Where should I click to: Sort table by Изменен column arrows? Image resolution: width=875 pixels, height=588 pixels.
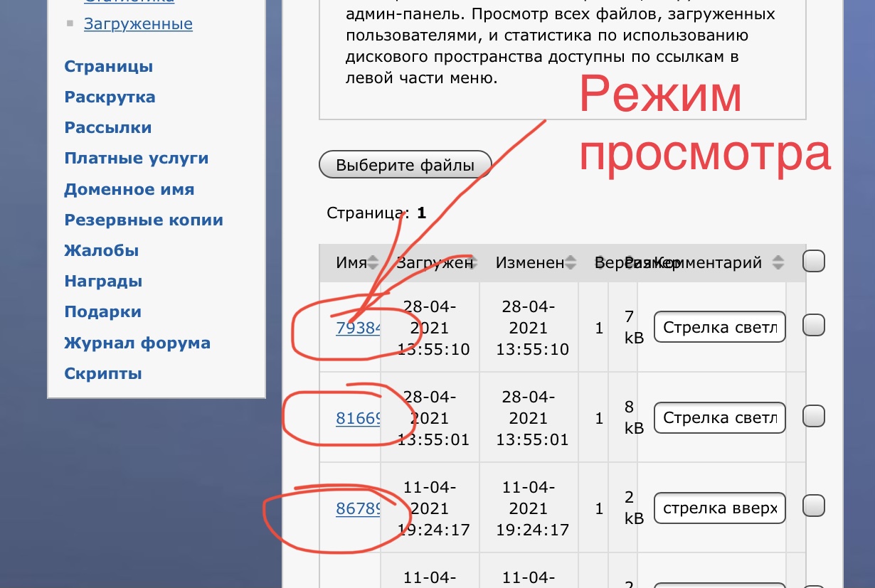(x=570, y=263)
